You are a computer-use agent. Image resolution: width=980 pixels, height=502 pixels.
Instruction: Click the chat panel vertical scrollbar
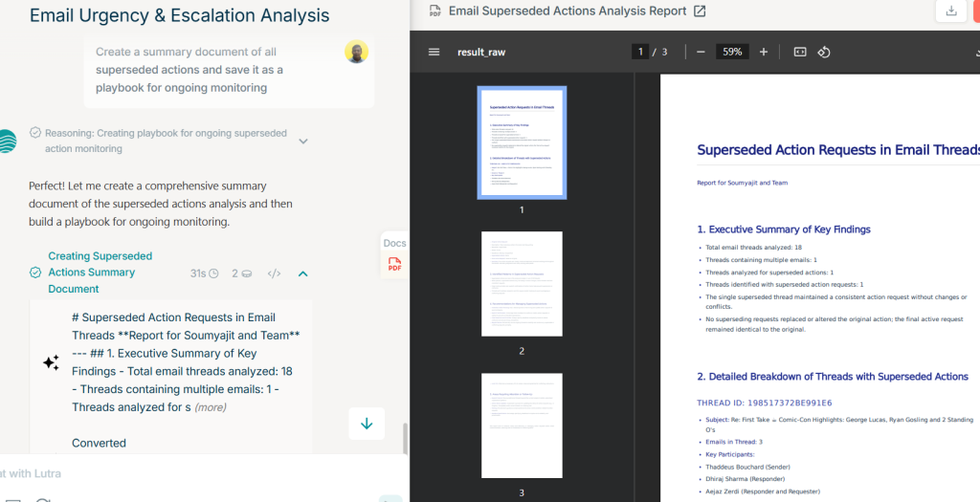pos(404,438)
